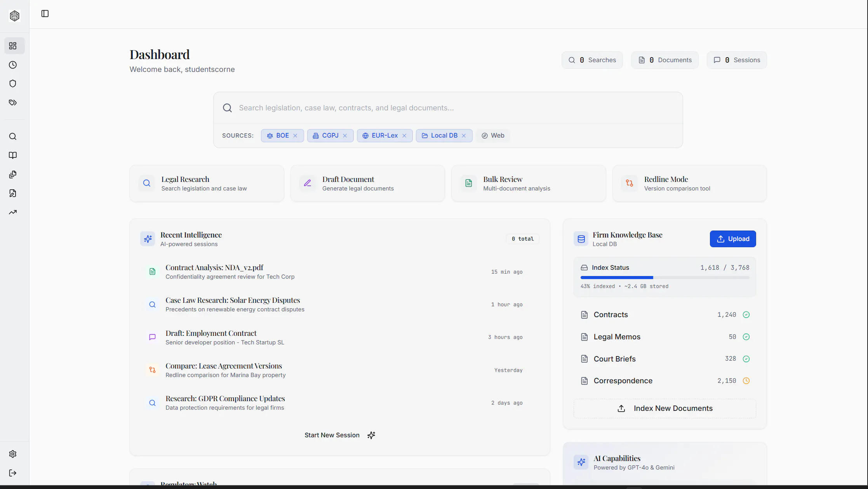The height and width of the screenshot is (489, 868).
Task: Click the green check icon beside Court Briefs
Action: click(x=746, y=359)
